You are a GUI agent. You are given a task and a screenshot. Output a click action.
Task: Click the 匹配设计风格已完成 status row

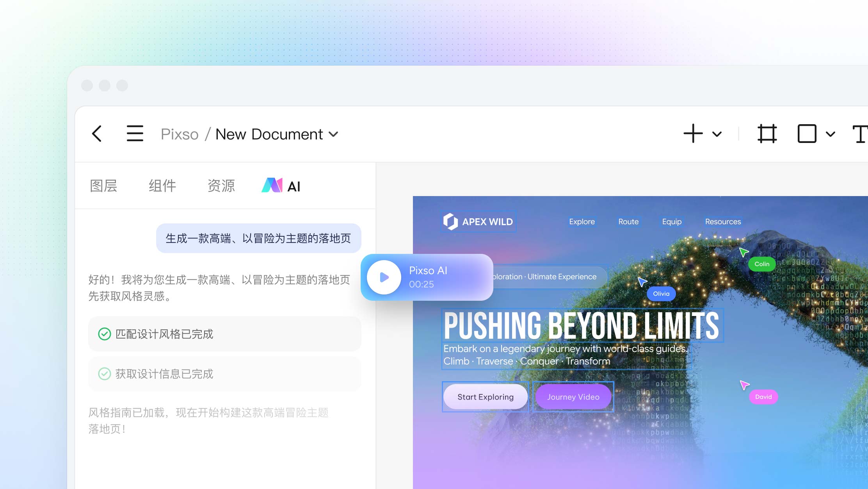225,334
